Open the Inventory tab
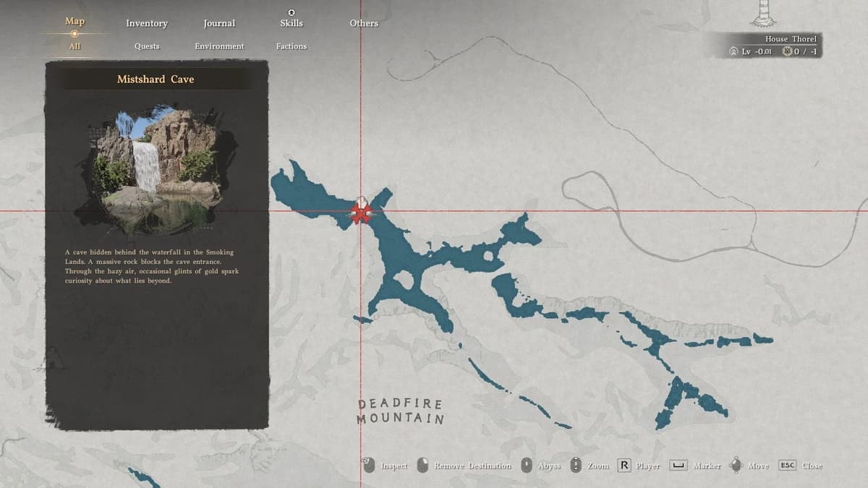 pyautogui.click(x=147, y=23)
